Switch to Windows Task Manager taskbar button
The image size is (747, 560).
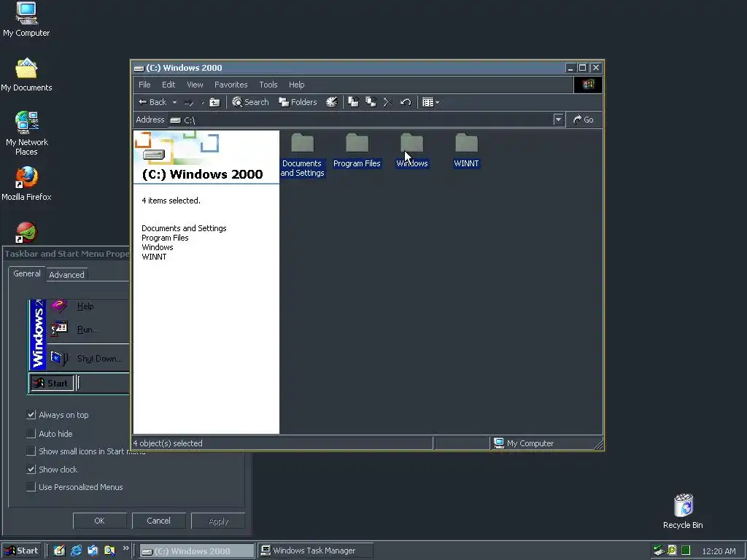[315, 551]
